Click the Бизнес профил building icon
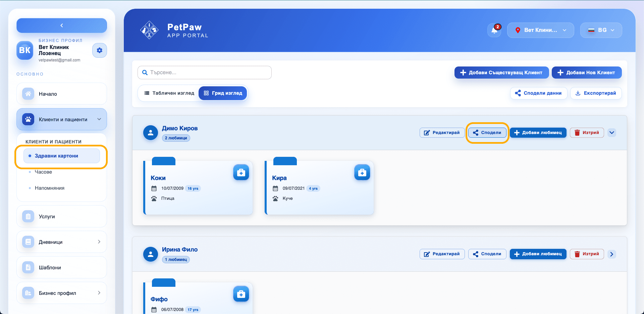644x314 pixels. (28, 293)
